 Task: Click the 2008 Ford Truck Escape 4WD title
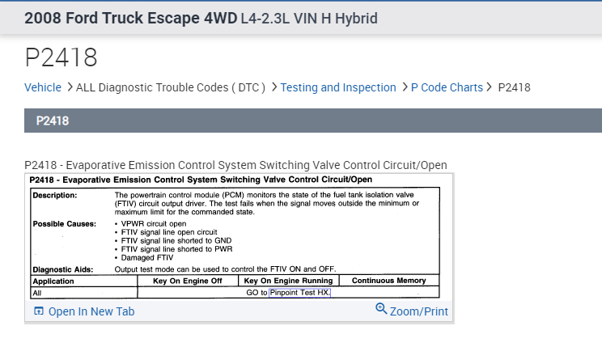pos(130,18)
